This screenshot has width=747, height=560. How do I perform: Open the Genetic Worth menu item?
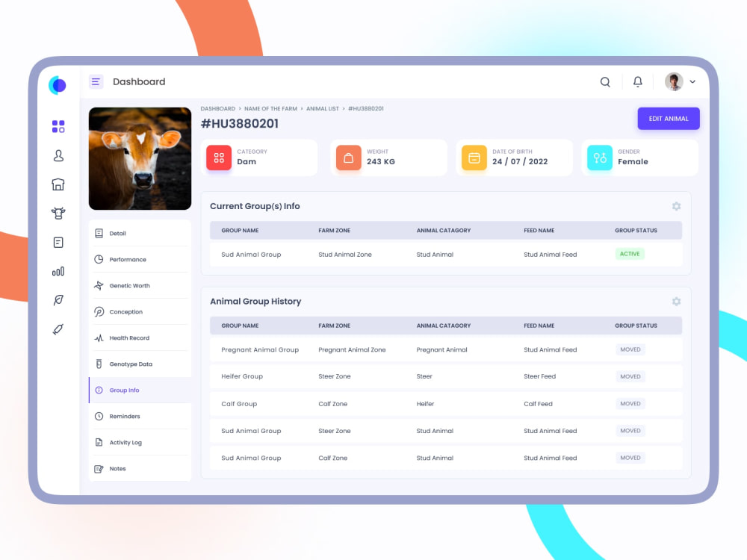pyautogui.click(x=140, y=286)
